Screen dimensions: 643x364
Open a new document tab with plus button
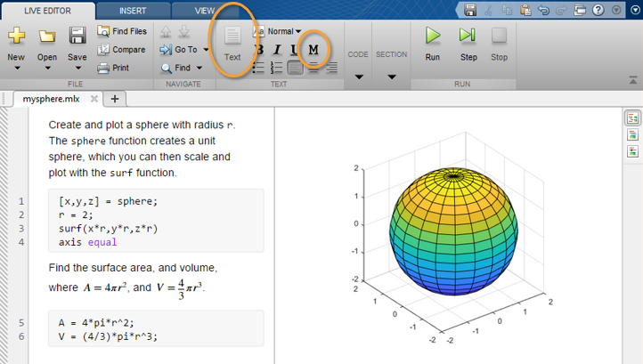click(114, 99)
